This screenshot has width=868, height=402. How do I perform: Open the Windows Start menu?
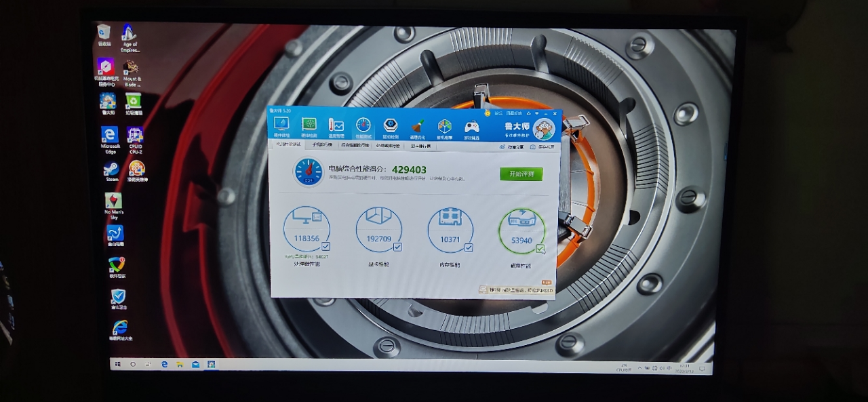click(118, 364)
